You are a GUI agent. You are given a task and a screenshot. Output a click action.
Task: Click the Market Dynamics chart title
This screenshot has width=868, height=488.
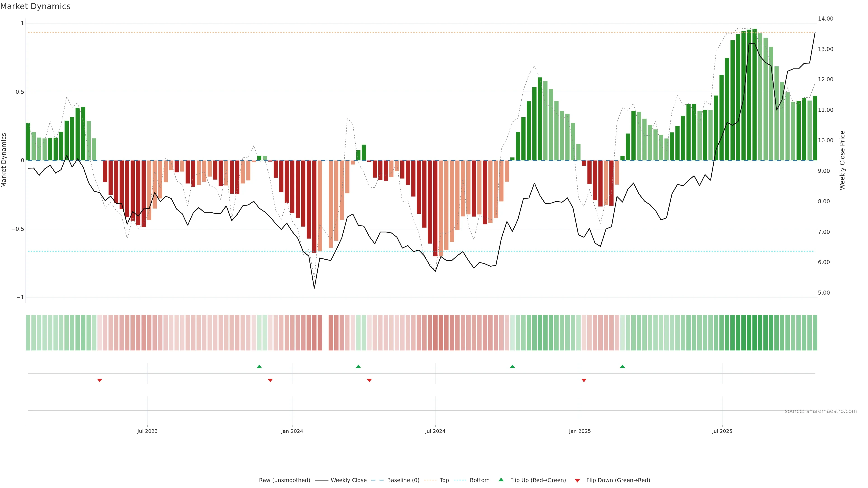coord(35,6)
